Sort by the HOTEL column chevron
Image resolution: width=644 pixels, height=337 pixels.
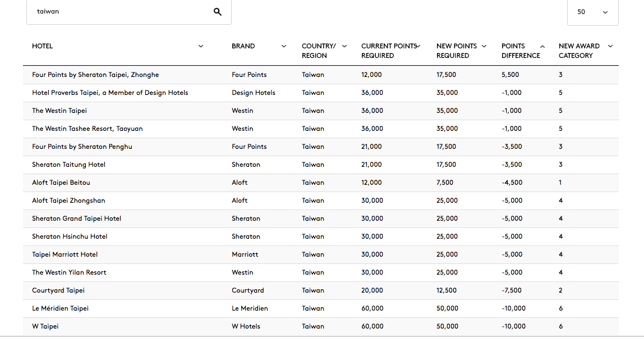coord(201,46)
